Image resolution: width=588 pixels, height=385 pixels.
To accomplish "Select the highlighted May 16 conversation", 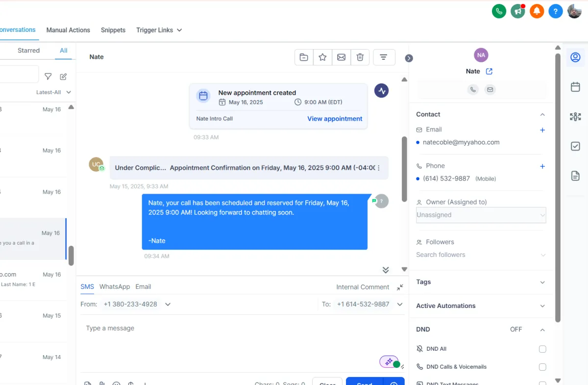I will pos(33,239).
